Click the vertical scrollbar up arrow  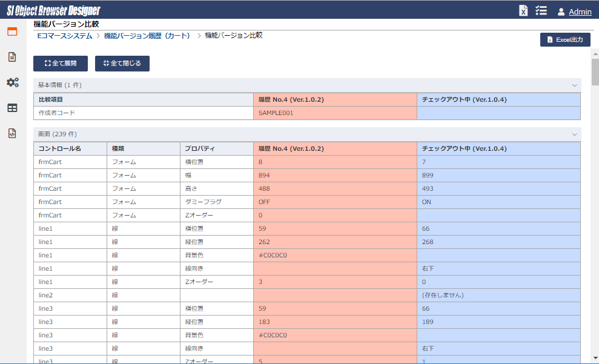595,53
